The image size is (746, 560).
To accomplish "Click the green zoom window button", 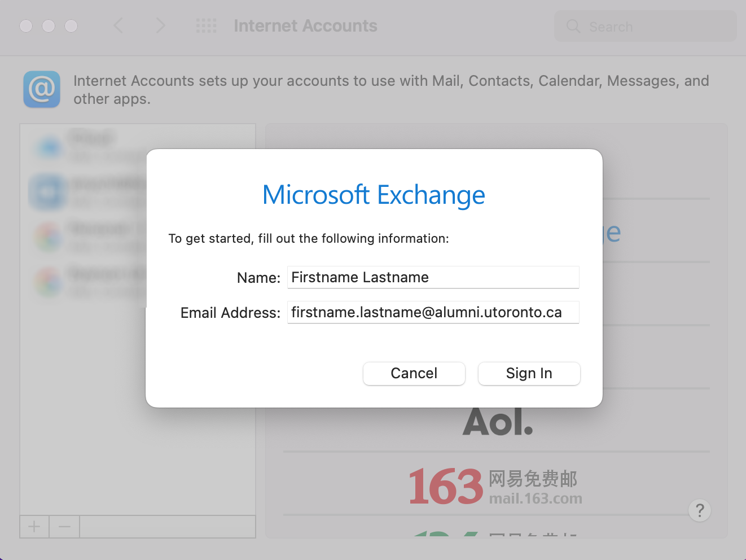I will [71, 26].
